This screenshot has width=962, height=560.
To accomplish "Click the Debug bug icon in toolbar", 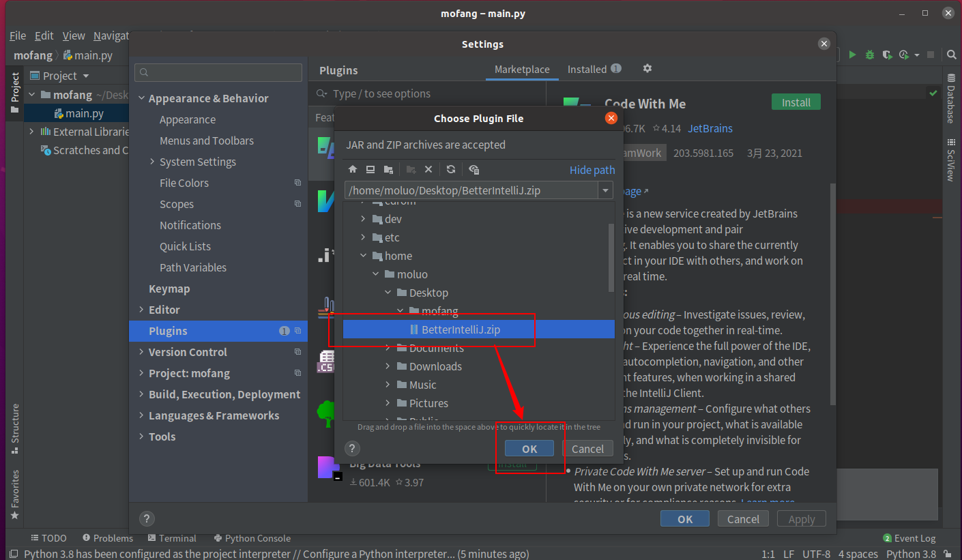I will tap(870, 55).
